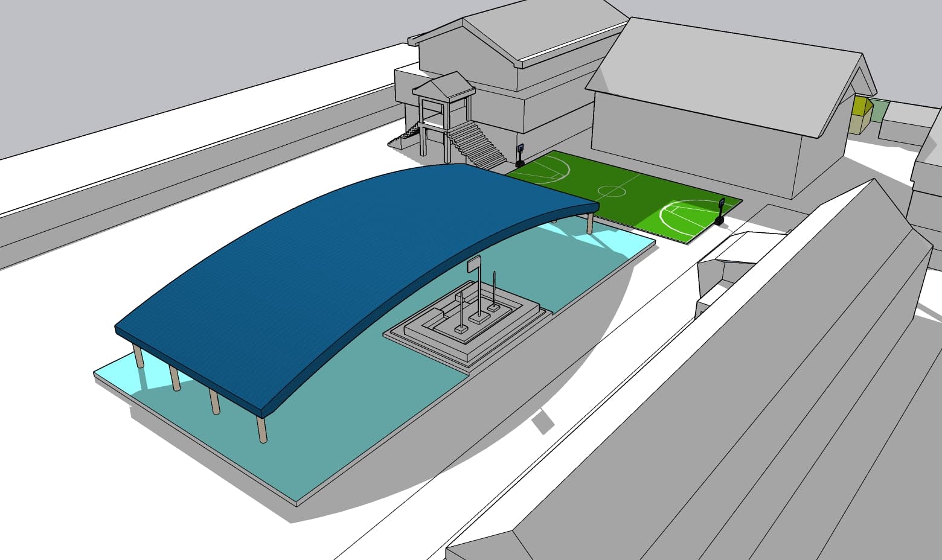
Task: Click the front-most canopy support column
Action: pos(263,425)
